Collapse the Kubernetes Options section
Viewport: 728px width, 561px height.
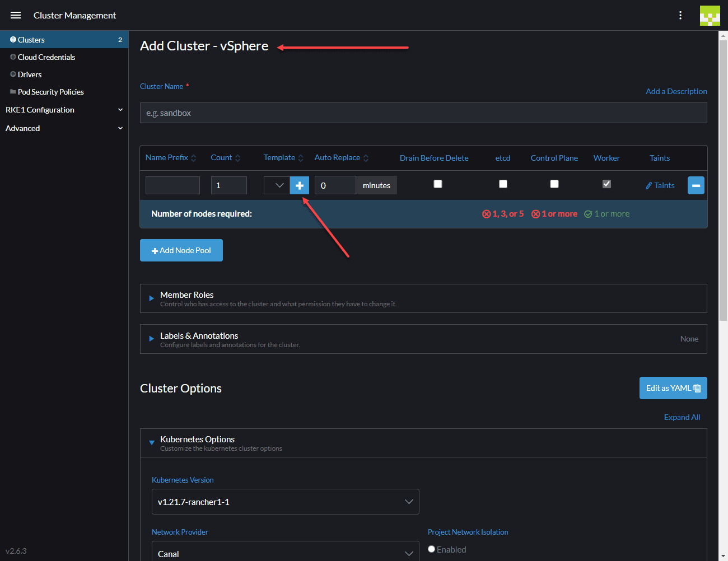(423, 443)
